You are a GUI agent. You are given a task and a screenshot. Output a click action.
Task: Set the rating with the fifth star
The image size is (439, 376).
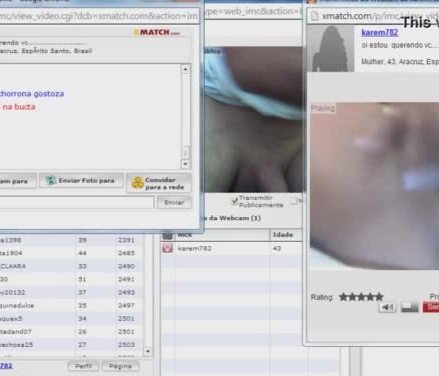pos(379,297)
